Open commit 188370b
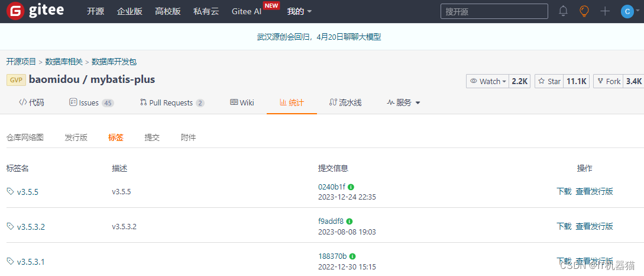 pos(333,256)
